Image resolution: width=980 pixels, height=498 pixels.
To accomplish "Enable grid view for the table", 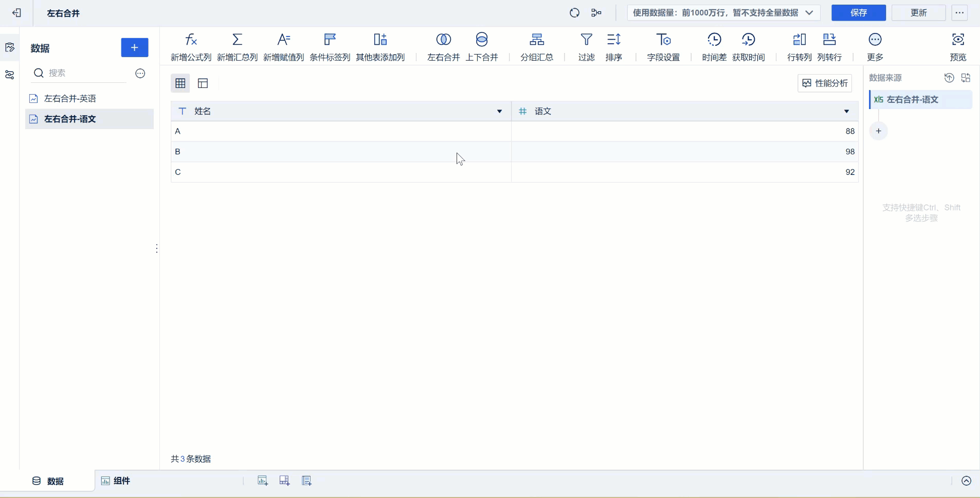I will (180, 83).
